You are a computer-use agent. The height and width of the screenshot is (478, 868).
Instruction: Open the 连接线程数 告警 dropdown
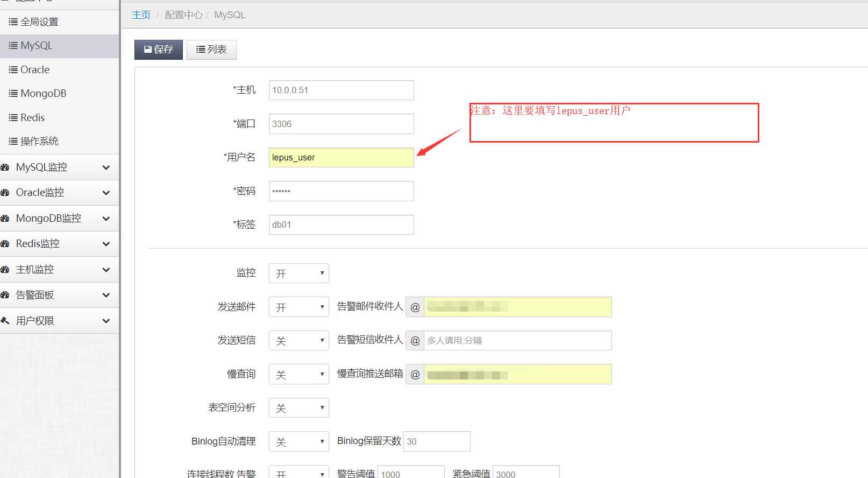pos(299,472)
